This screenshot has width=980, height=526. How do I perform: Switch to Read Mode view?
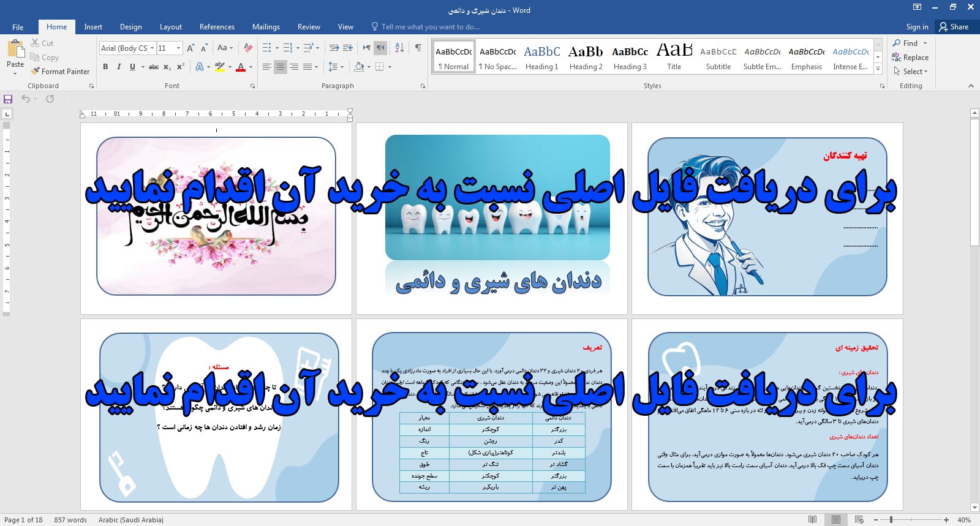812,520
